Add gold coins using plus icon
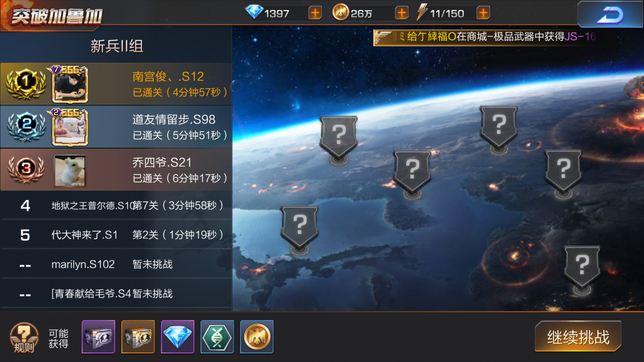The width and height of the screenshot is (644, 362). pyautogui.click(x=402, y=13)
